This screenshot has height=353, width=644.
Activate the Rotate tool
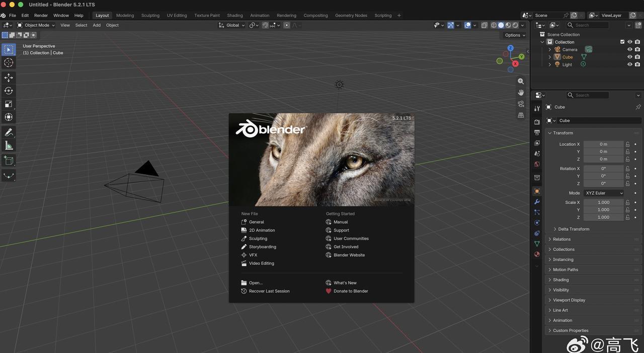point(9,91)
